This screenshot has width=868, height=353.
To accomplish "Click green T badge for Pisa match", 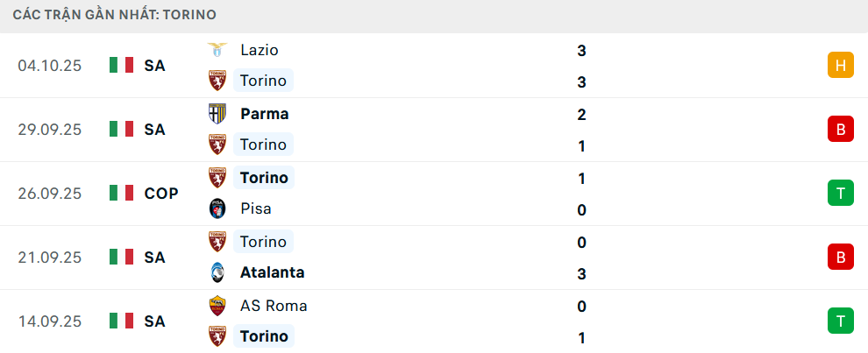I will coord(840,193).
